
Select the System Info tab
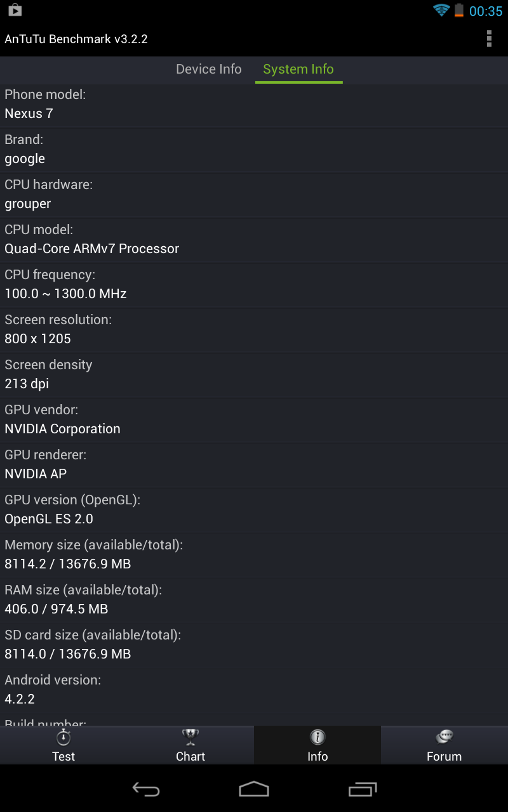(298, 69)
